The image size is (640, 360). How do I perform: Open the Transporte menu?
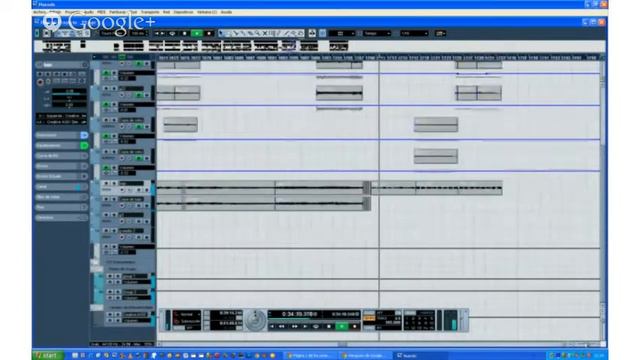point(150,12)
